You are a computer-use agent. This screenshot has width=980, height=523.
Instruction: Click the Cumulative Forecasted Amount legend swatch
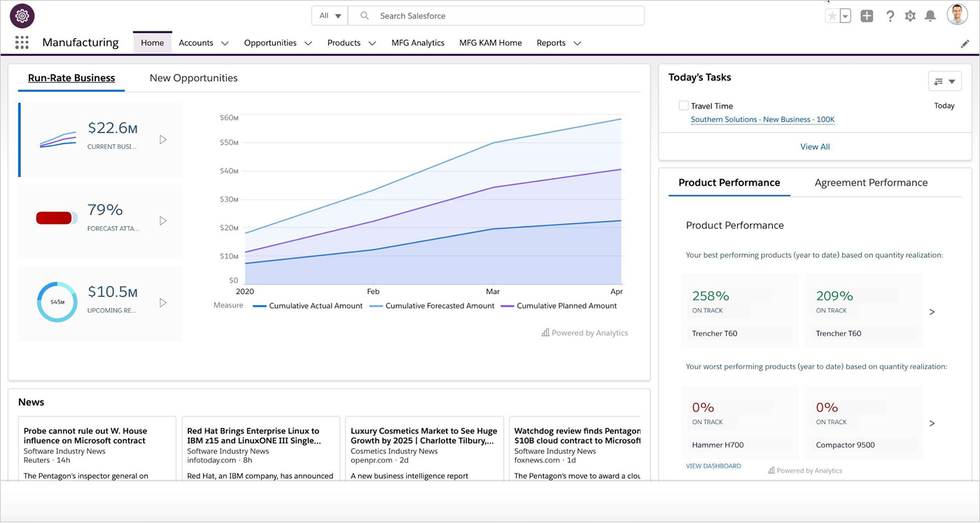[x=376, y=306]
